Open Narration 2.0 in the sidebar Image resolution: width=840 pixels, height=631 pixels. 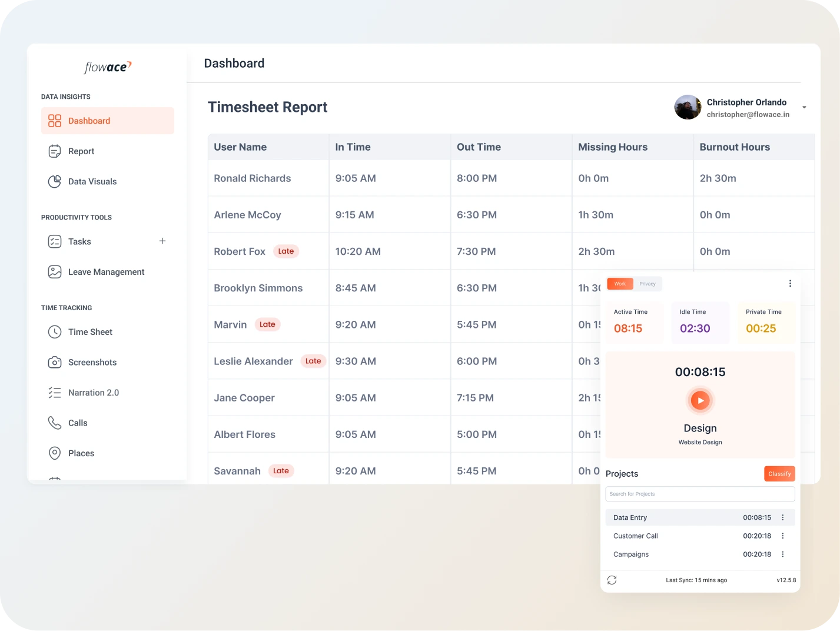click(93, 393)
